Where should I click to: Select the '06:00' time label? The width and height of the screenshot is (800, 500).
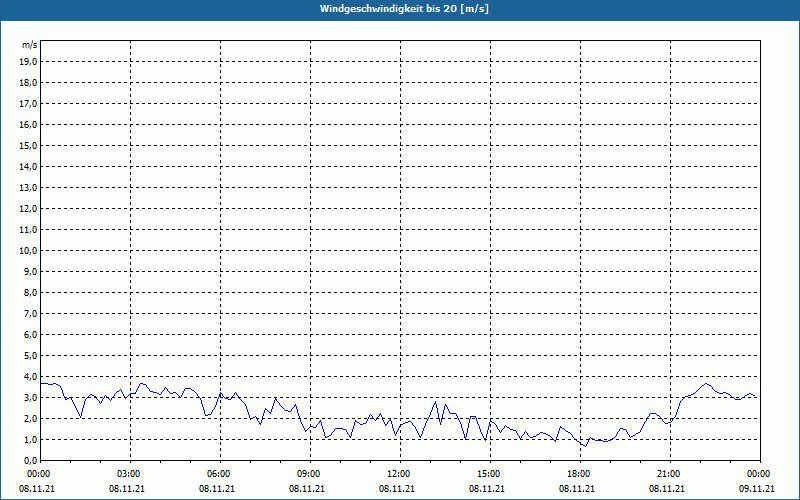click(x=219, y=474)
